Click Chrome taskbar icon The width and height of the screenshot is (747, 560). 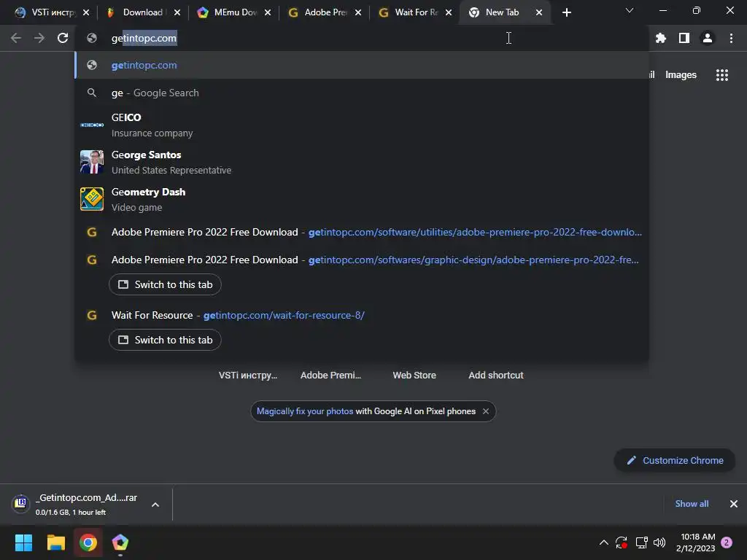(x=88, y=542)
